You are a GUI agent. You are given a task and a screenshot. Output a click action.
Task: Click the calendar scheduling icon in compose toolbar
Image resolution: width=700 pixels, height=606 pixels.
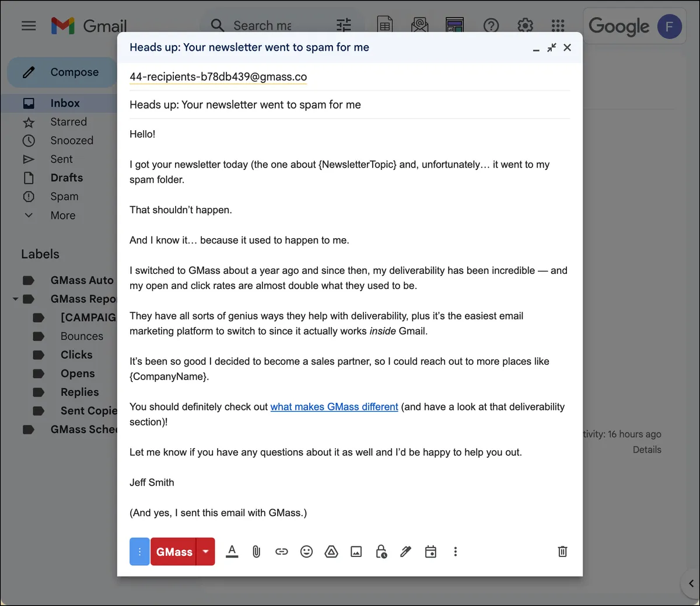pyautogui.click(x=430, y=552)
